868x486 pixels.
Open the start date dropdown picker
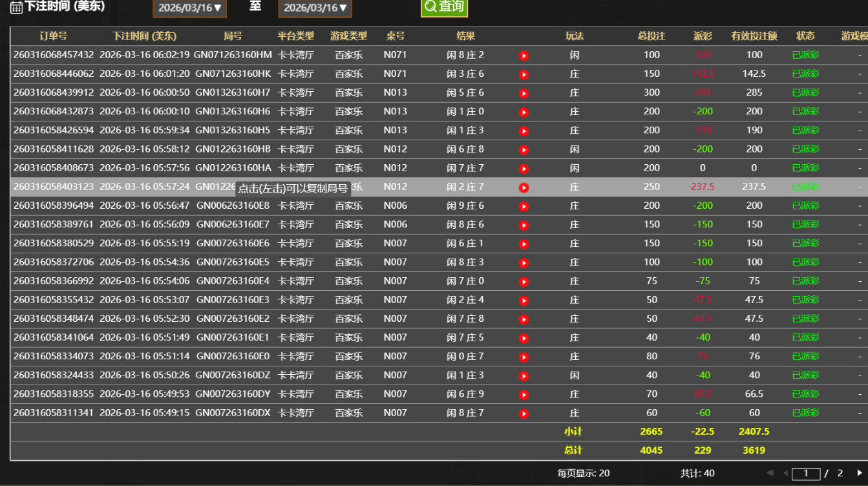189,8
